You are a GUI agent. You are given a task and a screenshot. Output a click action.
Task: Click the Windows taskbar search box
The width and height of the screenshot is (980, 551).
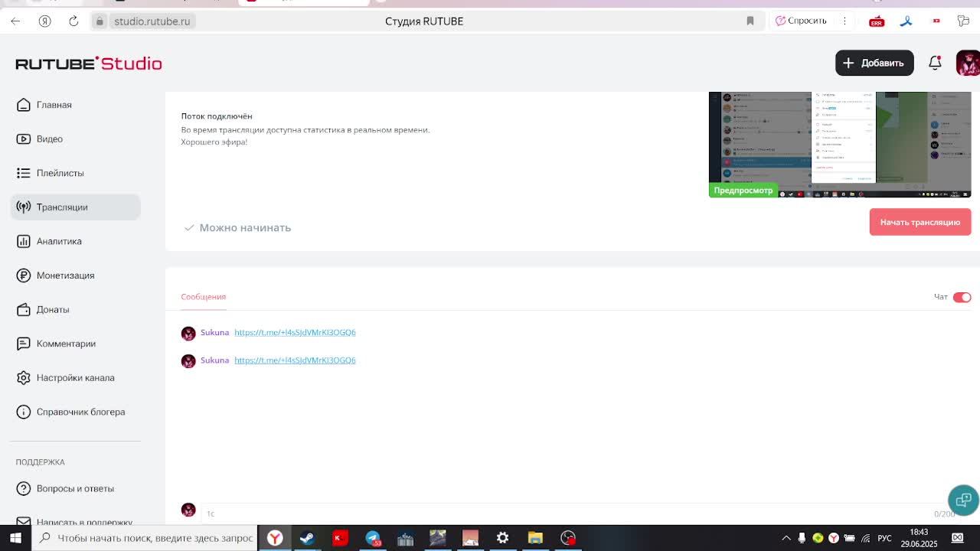(x=145, y=538)
